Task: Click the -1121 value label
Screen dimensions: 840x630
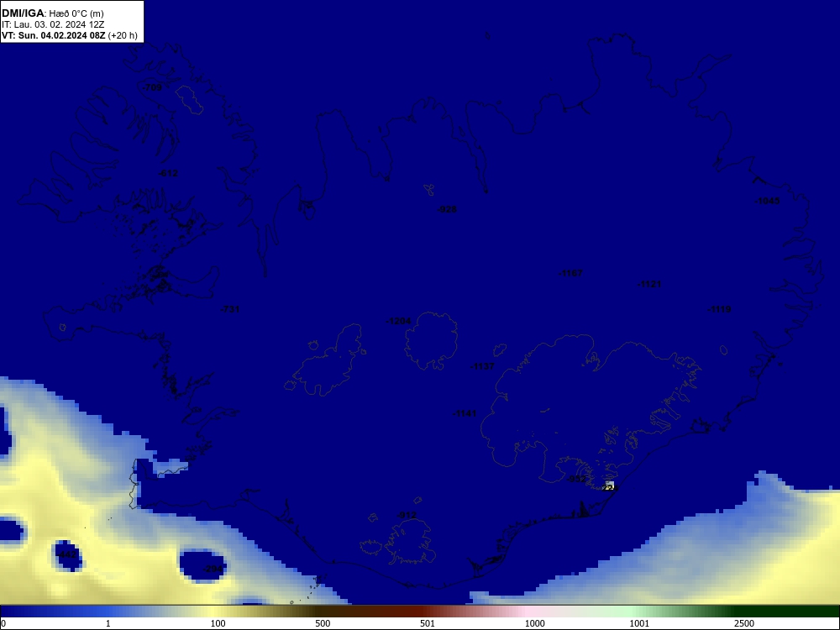Action: click(x=649, y=284)
